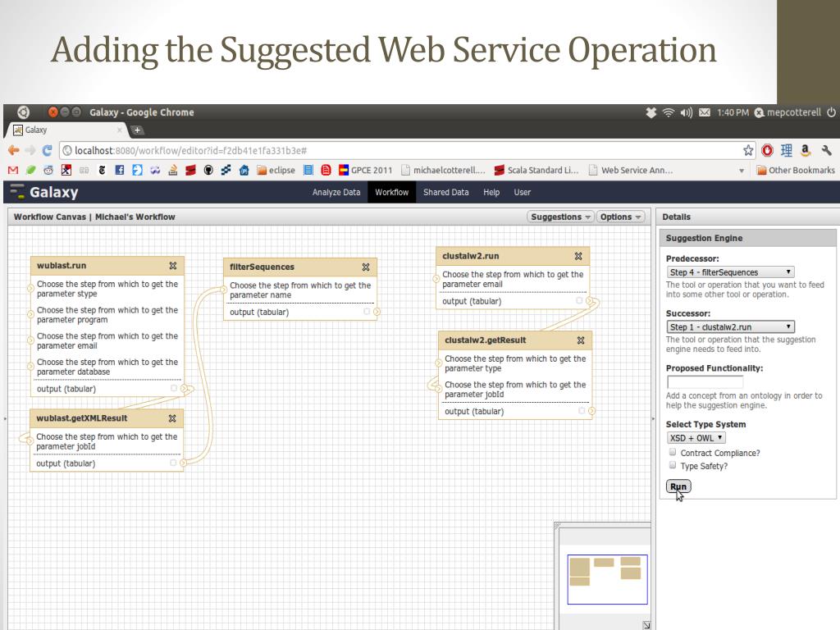Expand the bookmarks bar overflow arrow
Screen dimensions: 840x630
[742, 171]
